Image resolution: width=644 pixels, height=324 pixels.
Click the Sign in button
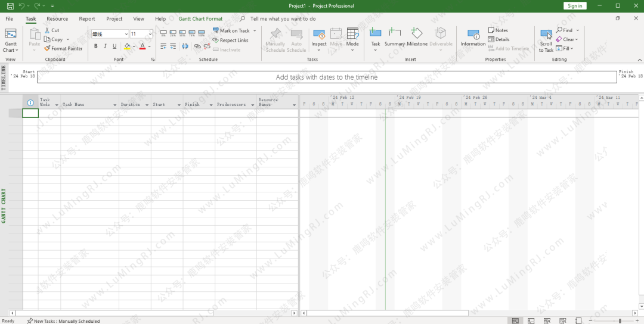pos(575,6)
